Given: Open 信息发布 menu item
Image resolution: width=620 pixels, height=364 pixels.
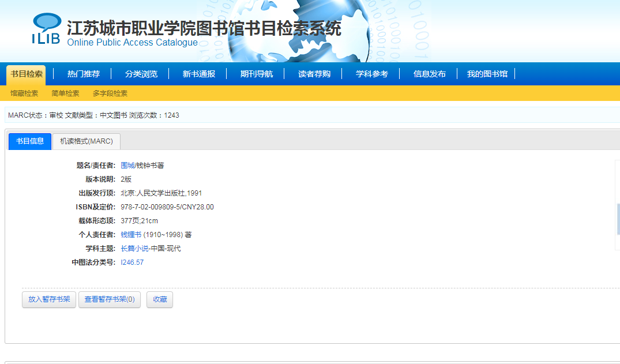Looking at the screenshot, I should point(430,74).
